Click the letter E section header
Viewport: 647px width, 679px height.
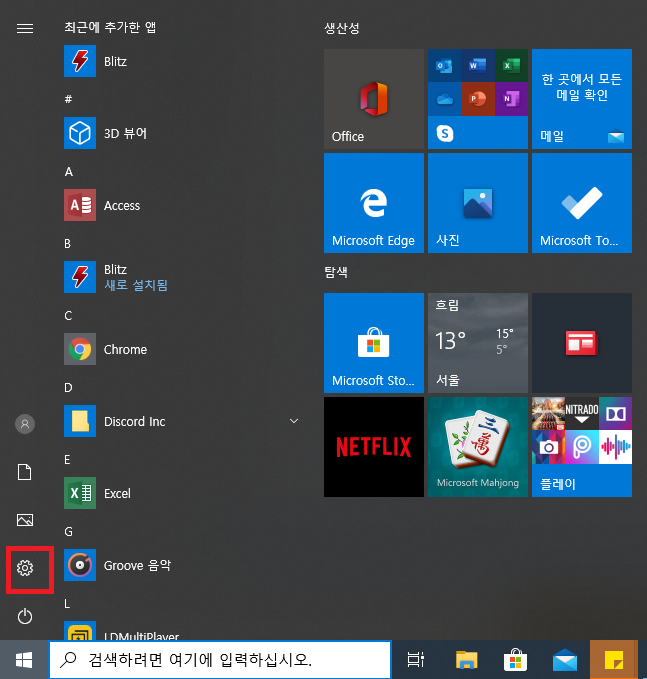tap(67, 459)
